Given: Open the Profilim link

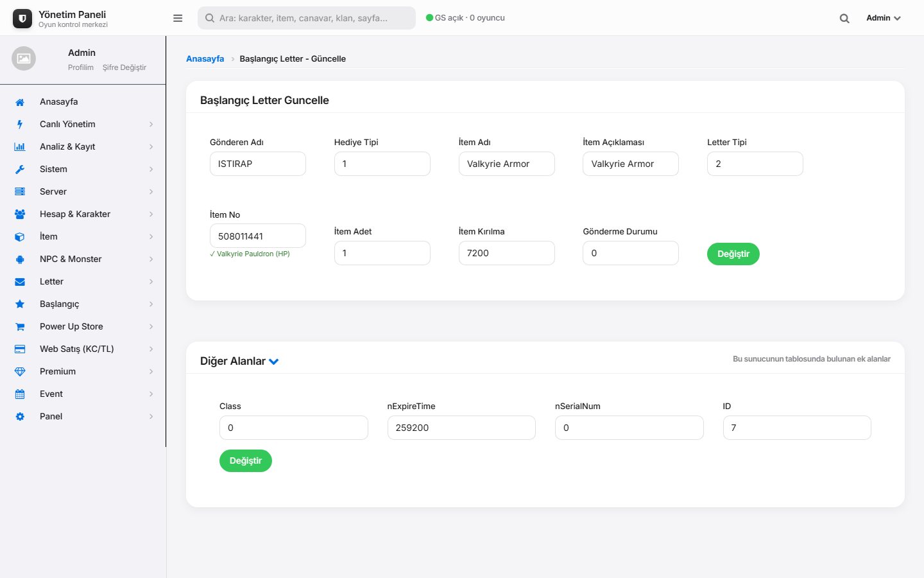Looking at the screenshot, I should tap(81, 67).
